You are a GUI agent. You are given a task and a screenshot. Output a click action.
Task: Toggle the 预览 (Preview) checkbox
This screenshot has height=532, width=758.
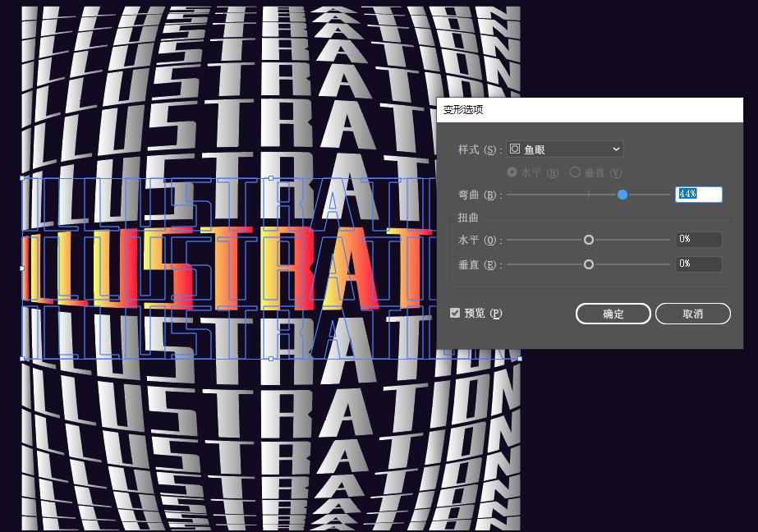455,313
